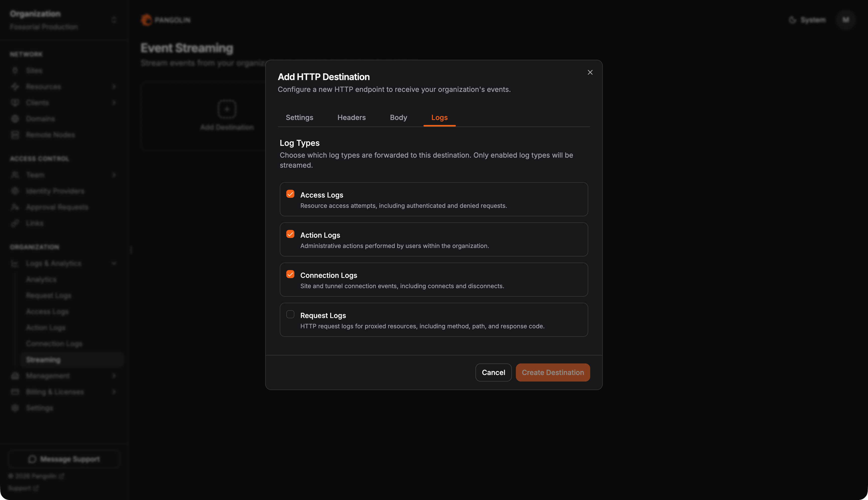Click the System theme moon icon

[792, 20]
